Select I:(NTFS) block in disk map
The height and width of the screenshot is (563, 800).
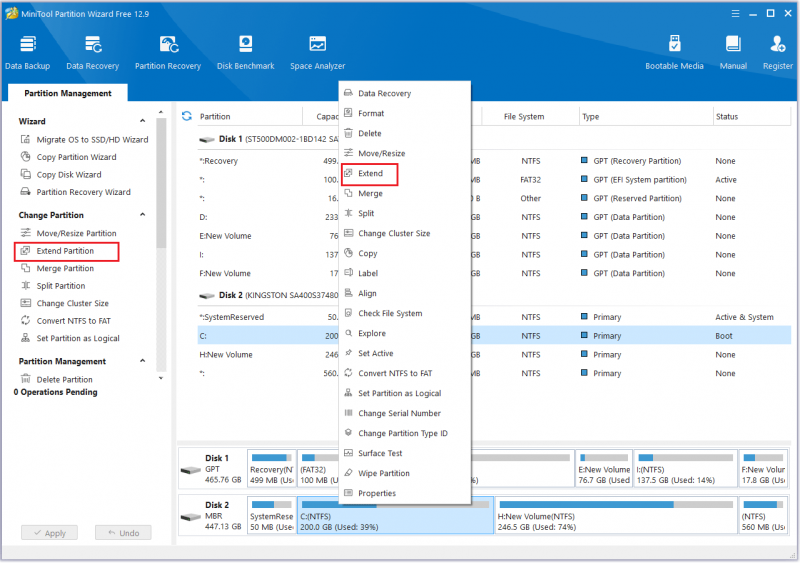(685, 468)
